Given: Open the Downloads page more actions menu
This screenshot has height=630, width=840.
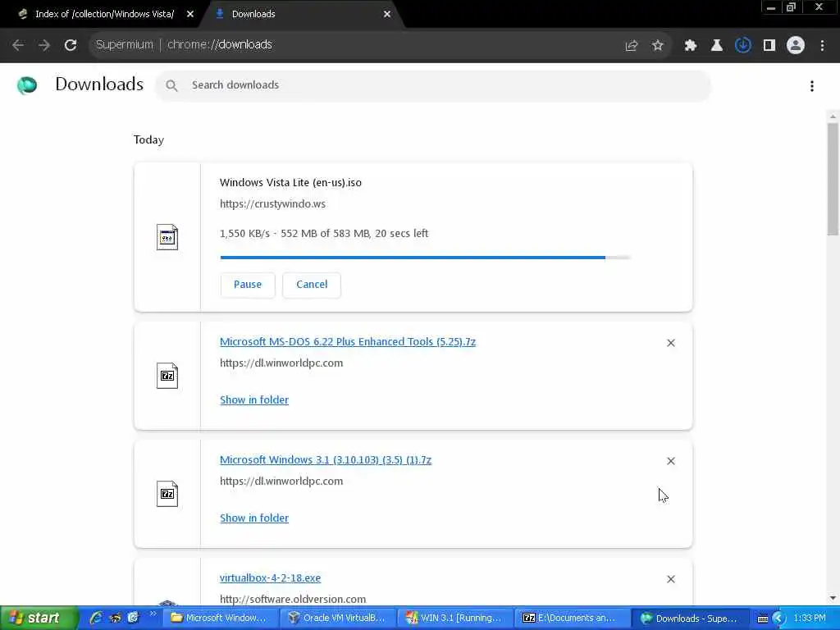Looking at the screenshot, I should [x=812, y=86].
